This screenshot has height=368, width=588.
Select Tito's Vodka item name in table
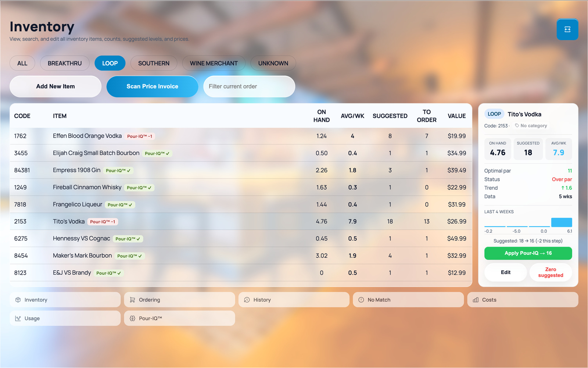[x=69, y=221]
